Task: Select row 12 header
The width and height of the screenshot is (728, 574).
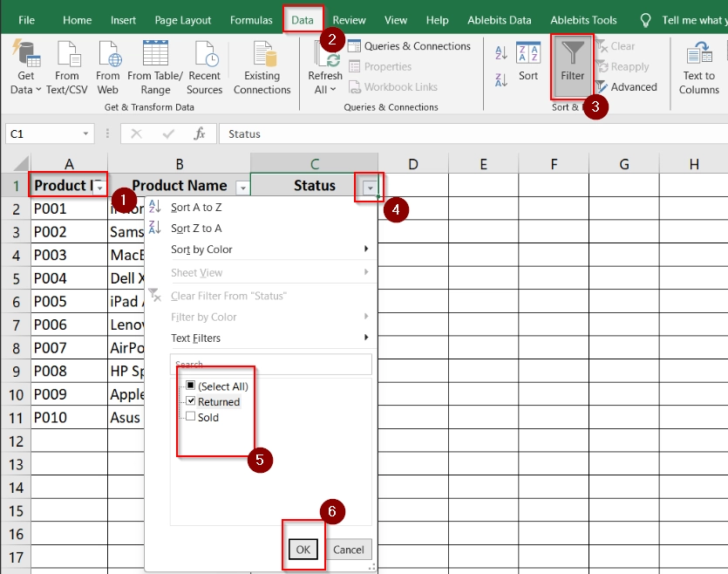Action: tap(16, 441)
